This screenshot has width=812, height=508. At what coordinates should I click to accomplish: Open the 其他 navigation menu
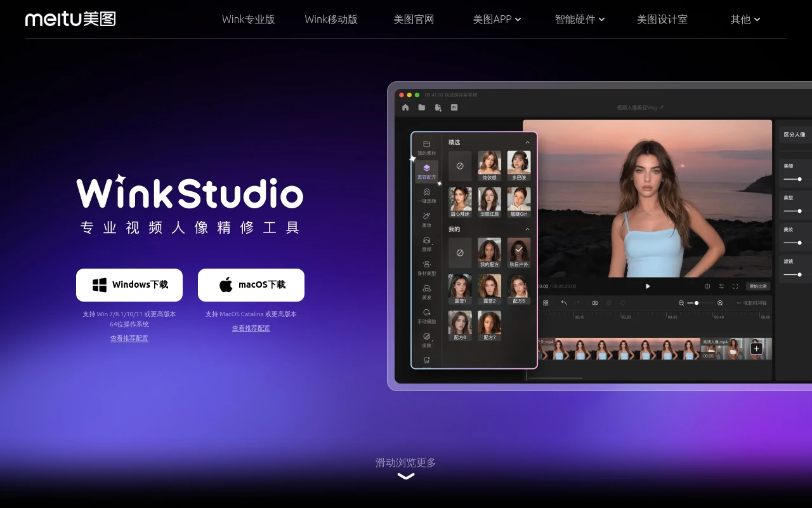click(x=744, y=19)
